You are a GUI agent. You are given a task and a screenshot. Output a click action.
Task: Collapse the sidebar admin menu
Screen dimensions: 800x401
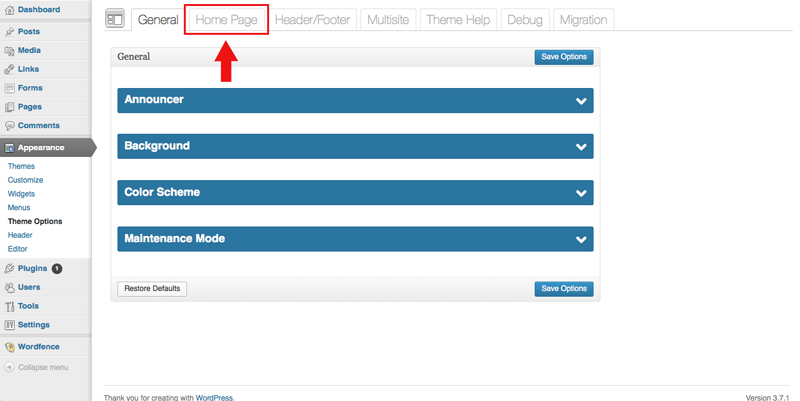[x=43, y=367]
